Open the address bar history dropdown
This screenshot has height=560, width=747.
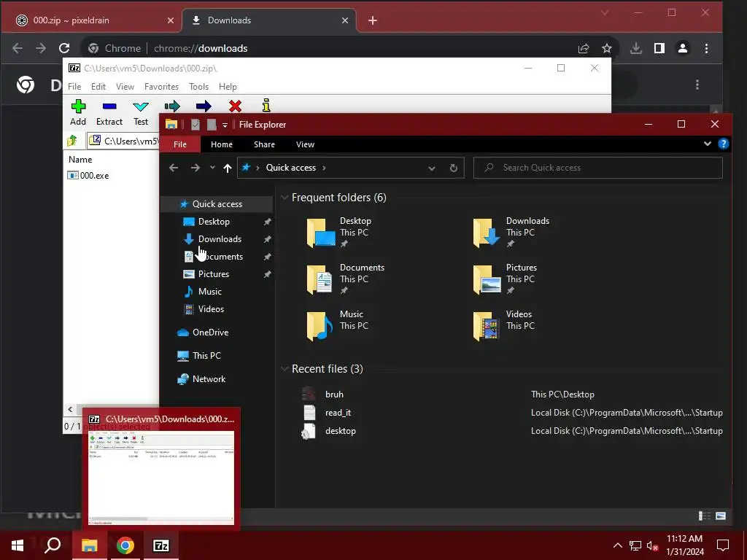coord(432,168)
